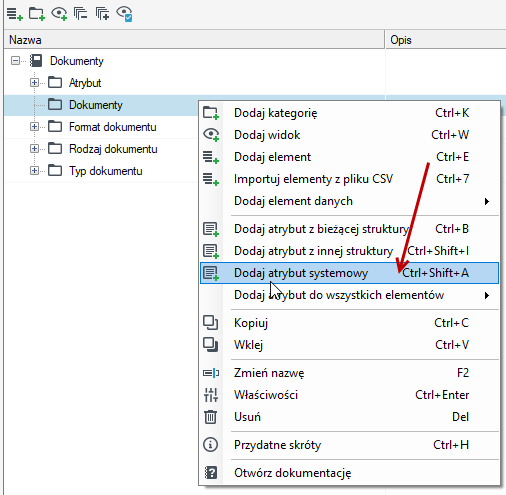Select the Atrybut tree item label
506x495 pixels.
[x=85, y=83]
